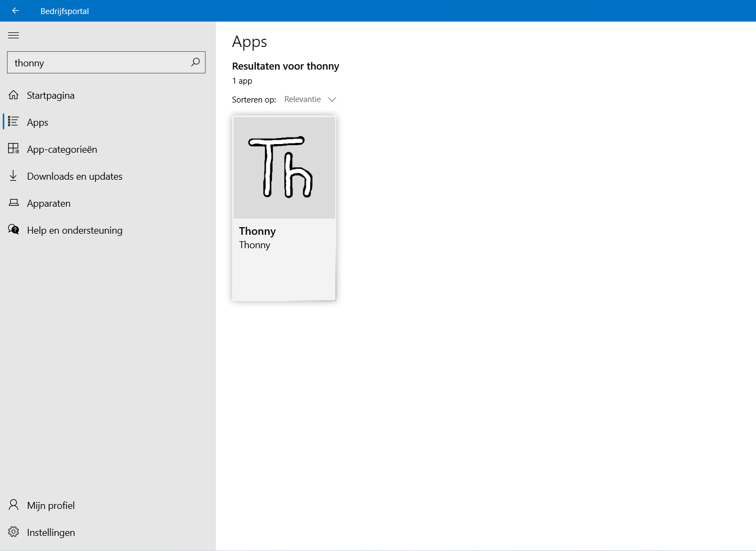The width and height of the screenshot is (756, 551).
Task: Open the Thonny app logo thumbnail
Action: pos(284,167)
